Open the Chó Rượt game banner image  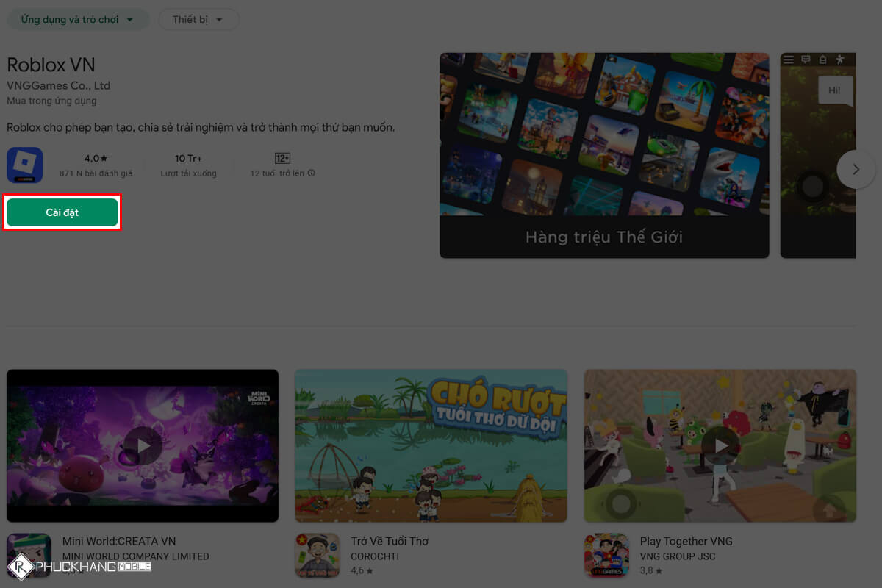point(431,445)
